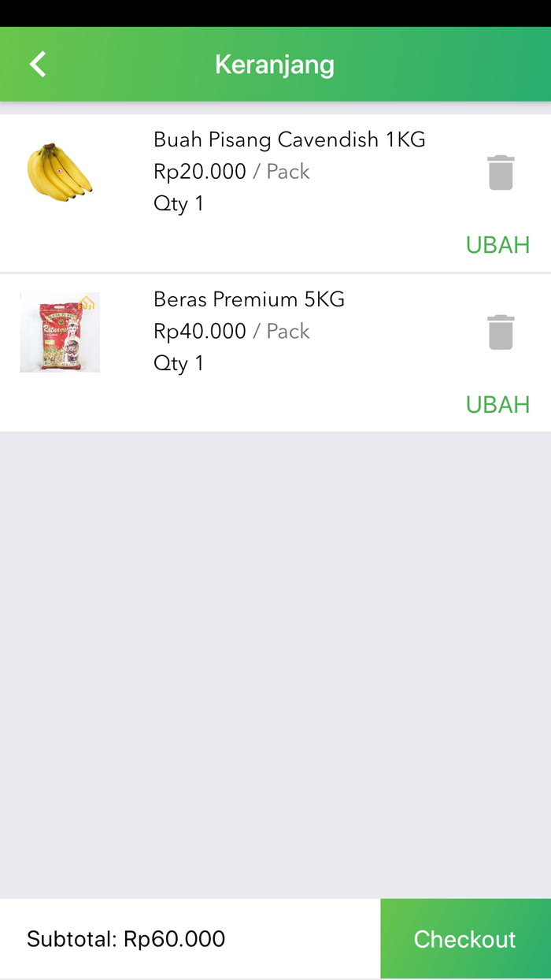Tap the black status bar at top
Viewport: 551px width, 980px height.
275,14
